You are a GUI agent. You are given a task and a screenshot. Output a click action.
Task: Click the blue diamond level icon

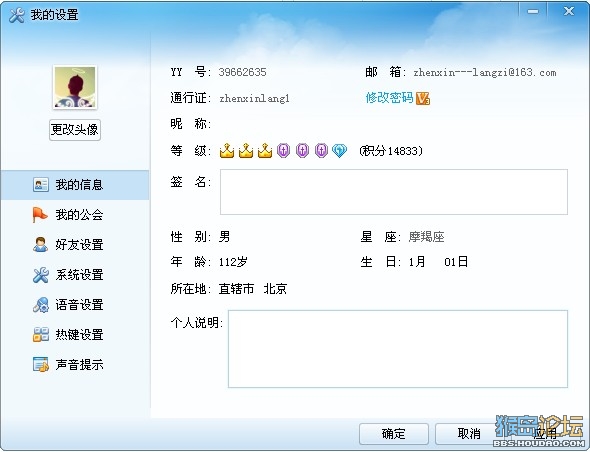(339, 151)
